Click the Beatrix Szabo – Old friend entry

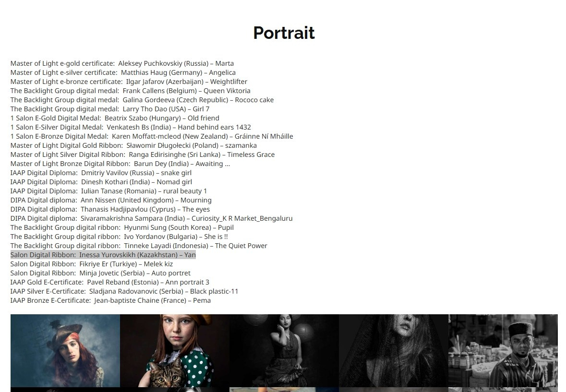pyautogui.click(x=114, y=118)
